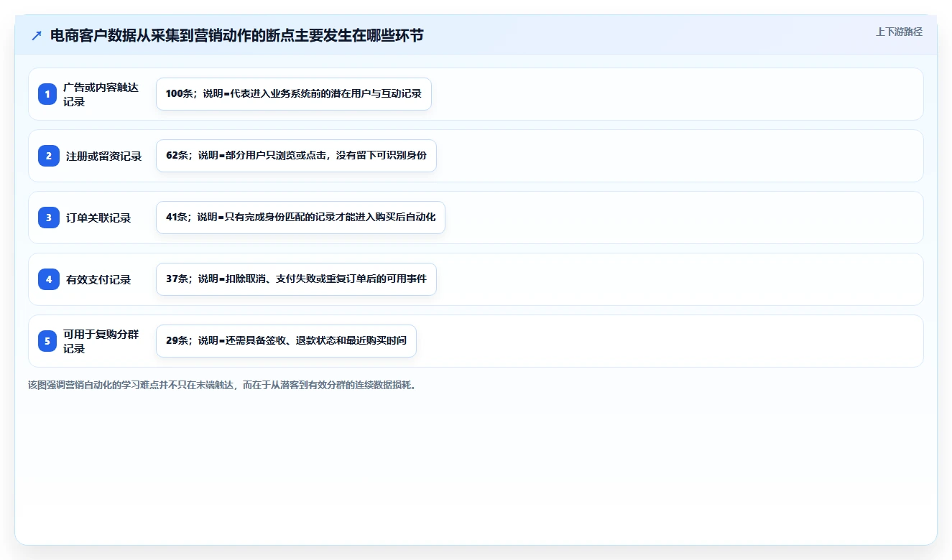
Task: Click the 有效支付记录 label
Action: click(x=98, y=279)
